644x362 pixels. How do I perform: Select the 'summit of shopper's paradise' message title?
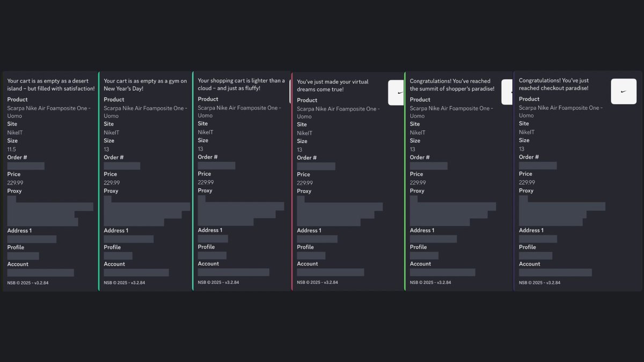[x=452, y=85]
